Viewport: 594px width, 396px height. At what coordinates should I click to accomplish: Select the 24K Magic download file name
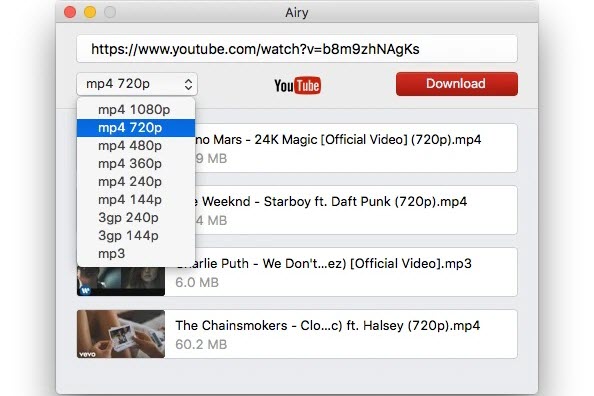(338, 140)
